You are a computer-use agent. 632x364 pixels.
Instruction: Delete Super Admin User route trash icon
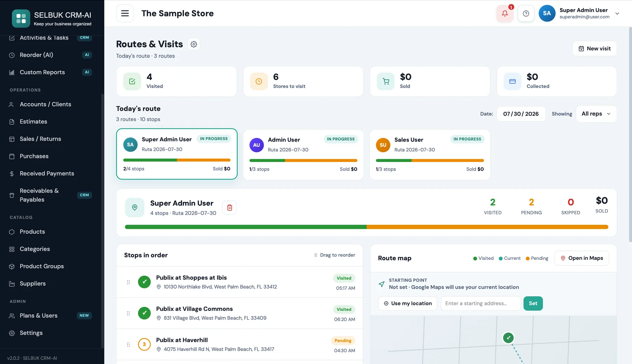(230, 208)
